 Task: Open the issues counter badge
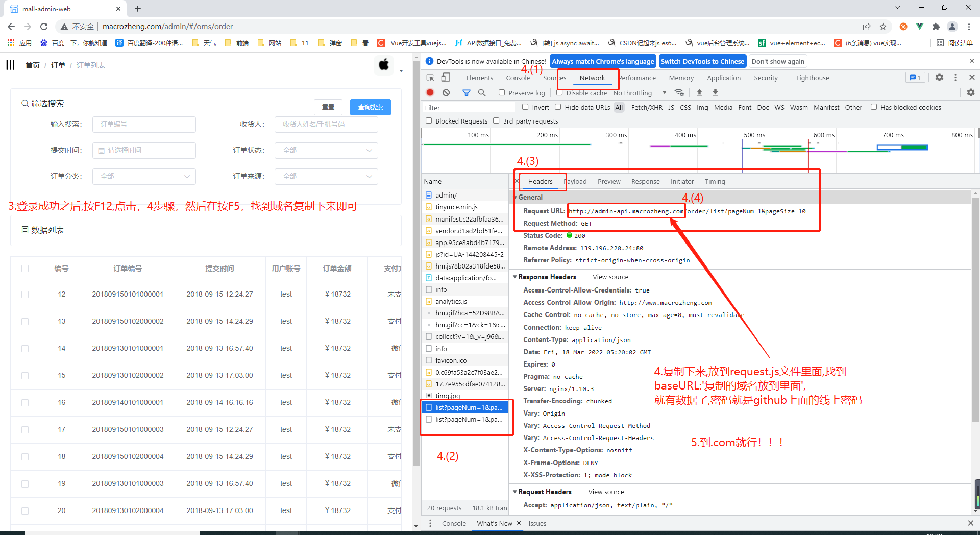click(916, 78)
